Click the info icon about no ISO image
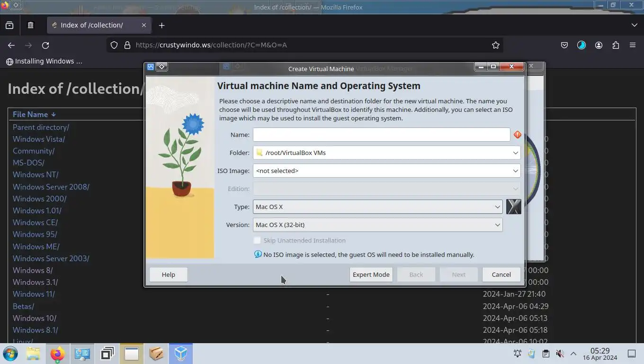The image size is (644, 364). 258,254
